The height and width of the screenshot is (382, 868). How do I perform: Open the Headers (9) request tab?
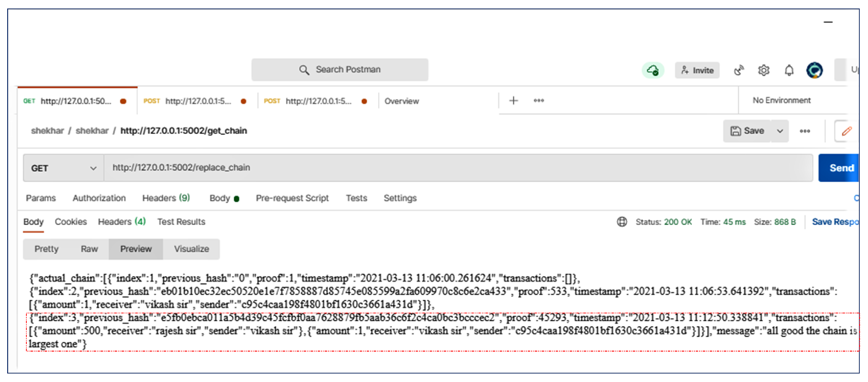tap(166, 198)
